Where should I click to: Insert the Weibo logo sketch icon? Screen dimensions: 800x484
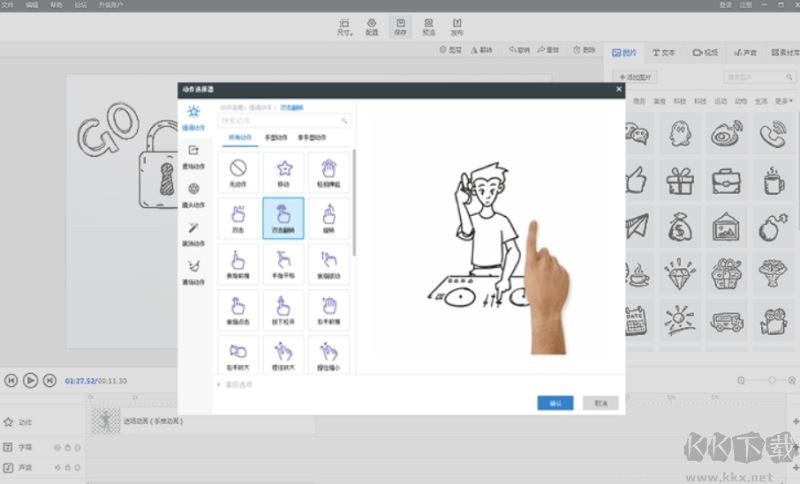coord(727,134)
